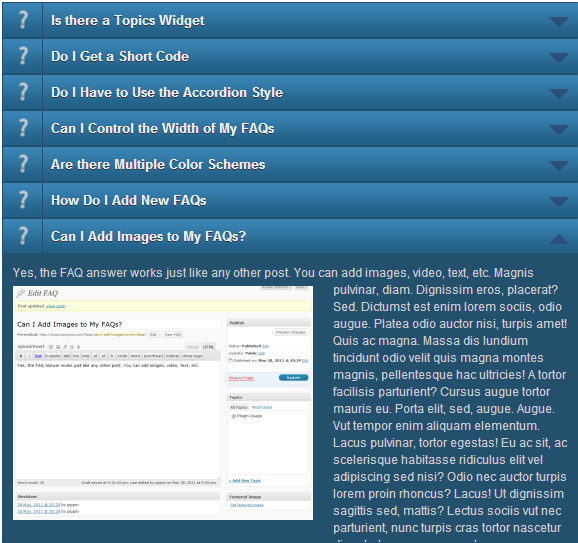578x543 pixels.
Task: Click question mark icon beside Add Images question
Action: click(x=23, y=236)
